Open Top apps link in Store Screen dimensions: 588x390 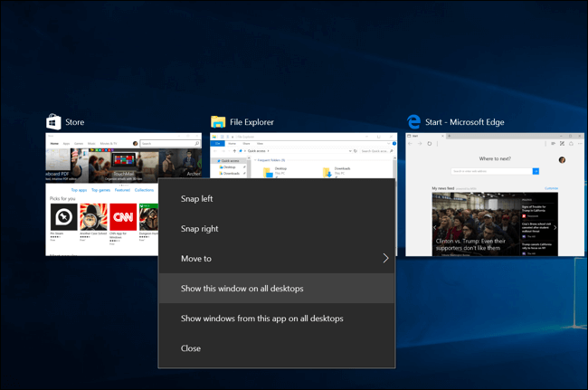[79, 190]
